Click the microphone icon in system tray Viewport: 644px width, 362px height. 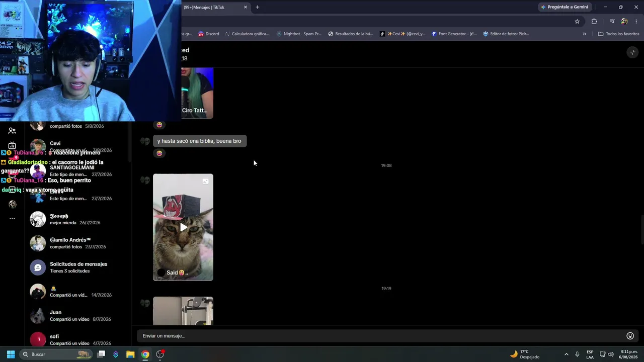click(577, 354)
